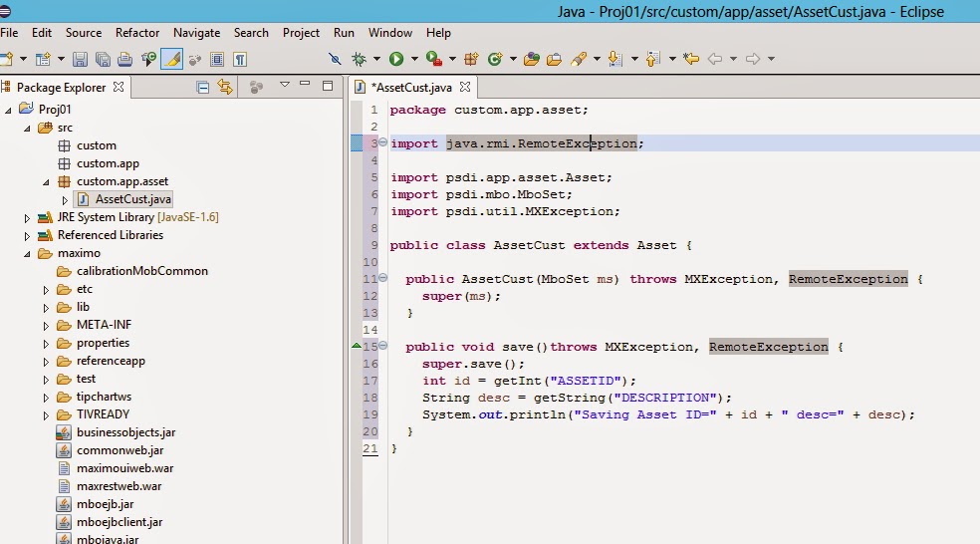
Task: Open the Run dropdown arrow
Action: 414,59
